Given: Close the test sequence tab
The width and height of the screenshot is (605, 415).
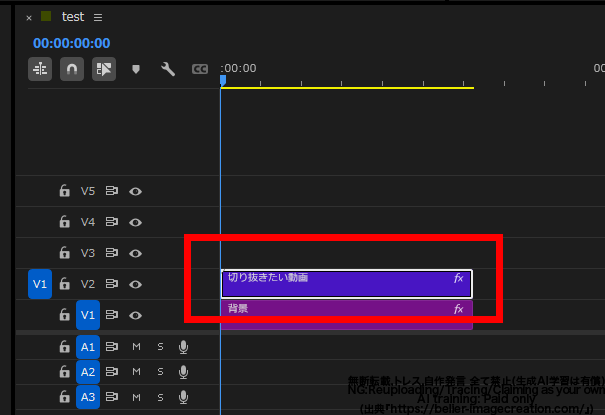Looking at the screenshot, I should pos(29,18).
